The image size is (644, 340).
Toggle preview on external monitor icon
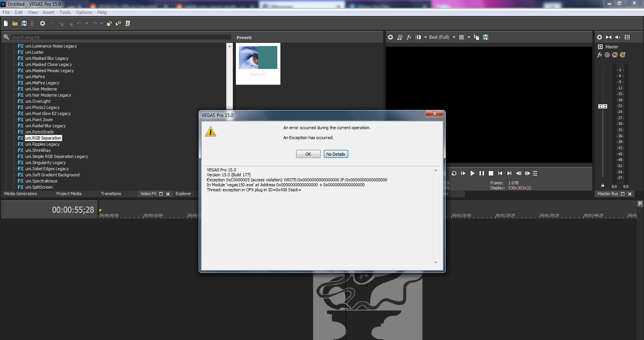pyautogui.click(x=400, y=37)
